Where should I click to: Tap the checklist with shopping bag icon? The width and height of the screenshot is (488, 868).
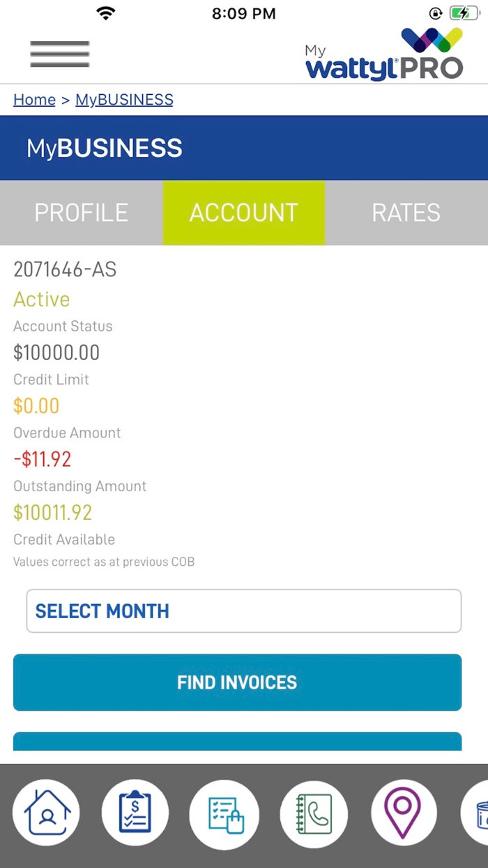point(224,814)
